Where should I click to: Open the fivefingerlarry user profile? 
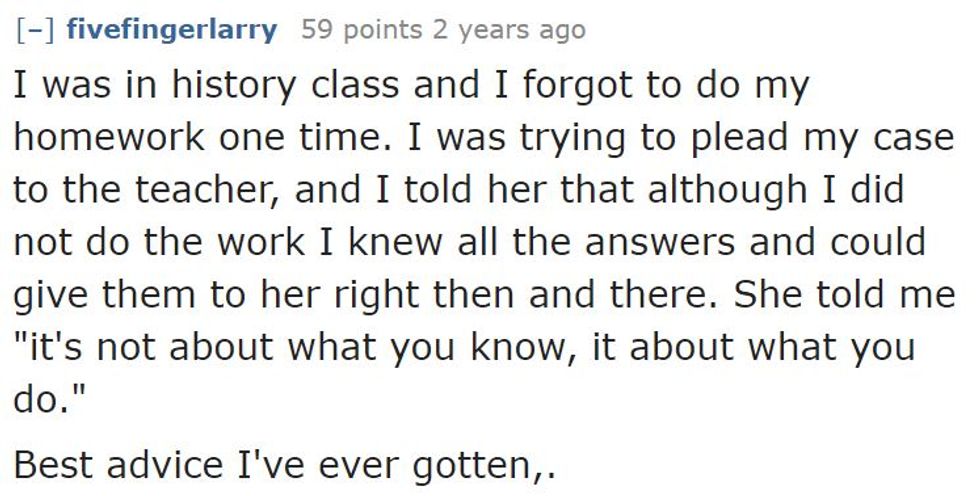tap(170, 31)
